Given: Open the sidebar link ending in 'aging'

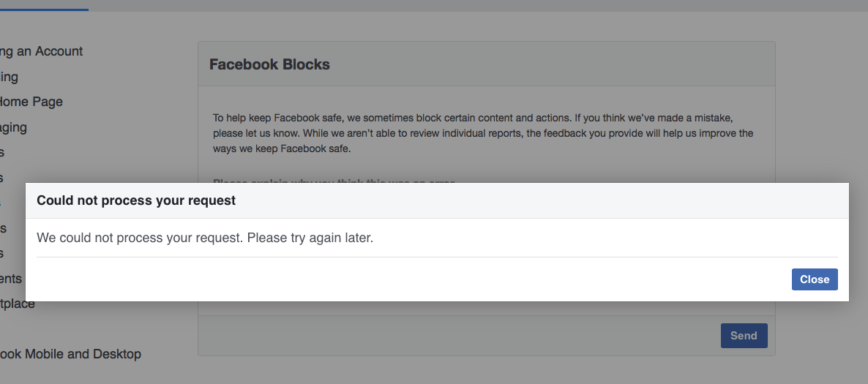Looking at the screenshot, I should click(x=13, y=127).
